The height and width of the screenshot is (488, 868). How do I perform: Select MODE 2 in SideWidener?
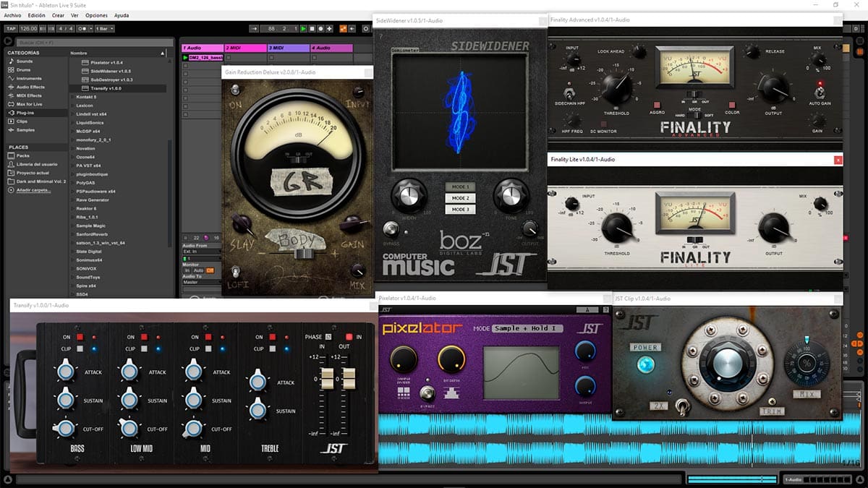tap(461, 198)
